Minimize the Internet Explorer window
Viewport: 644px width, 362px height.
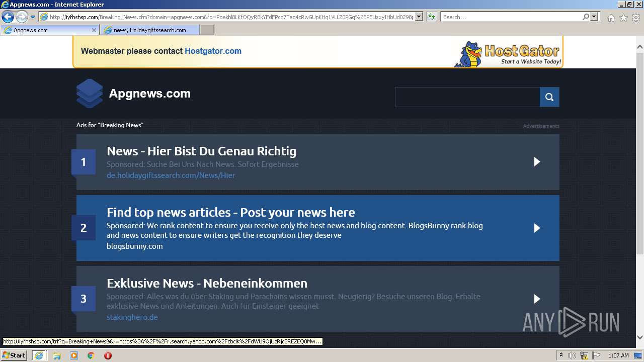point(620,5)
